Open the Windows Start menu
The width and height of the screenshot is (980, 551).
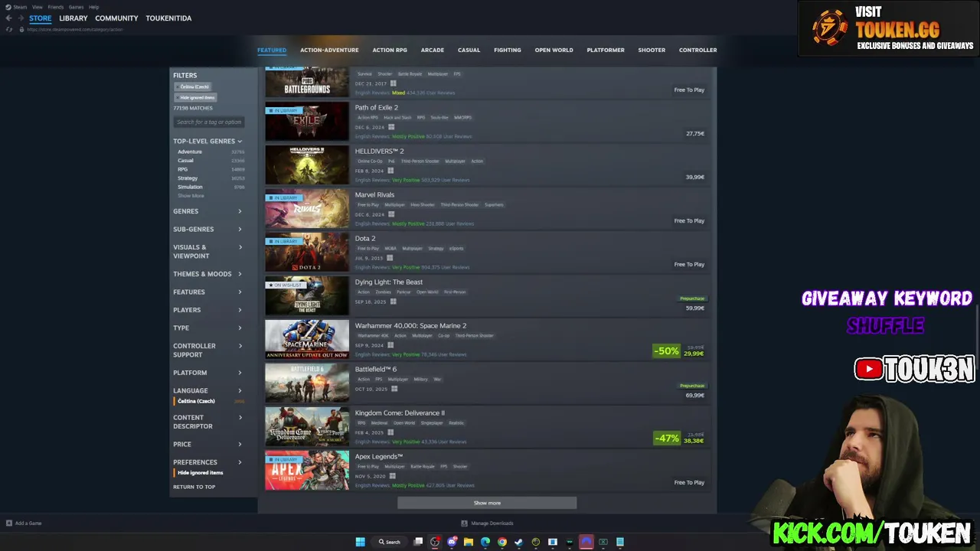coord(360,542)
